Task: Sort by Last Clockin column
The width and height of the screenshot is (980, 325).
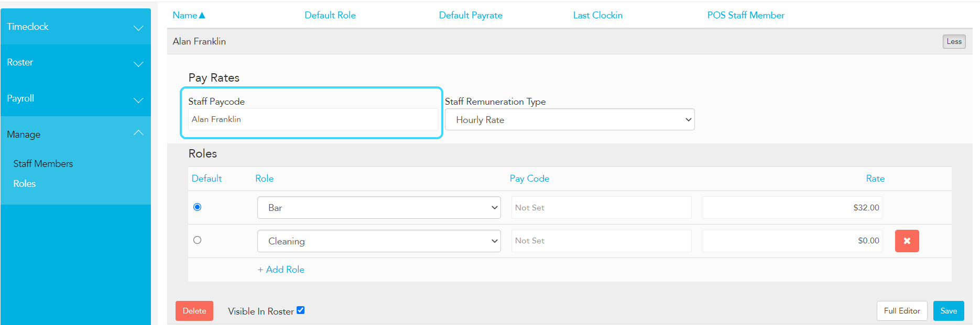Action: tap(597, 15)
